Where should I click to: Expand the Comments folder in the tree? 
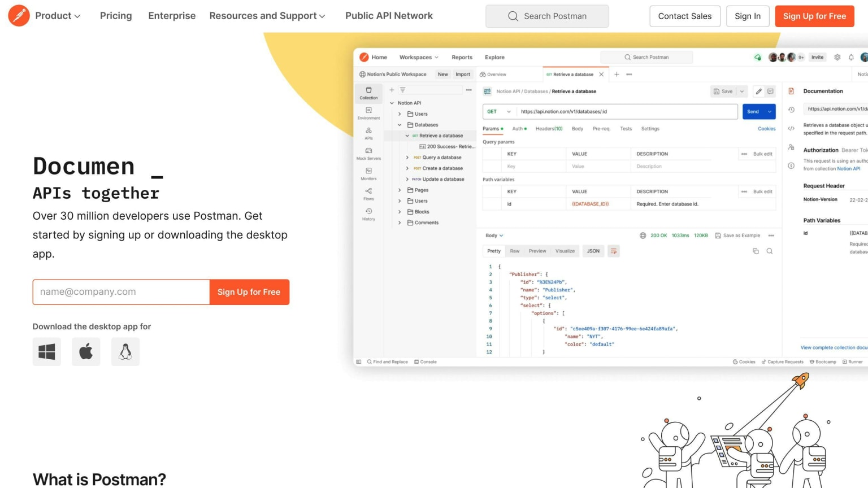pyautogui.click(x=400, y=223)
